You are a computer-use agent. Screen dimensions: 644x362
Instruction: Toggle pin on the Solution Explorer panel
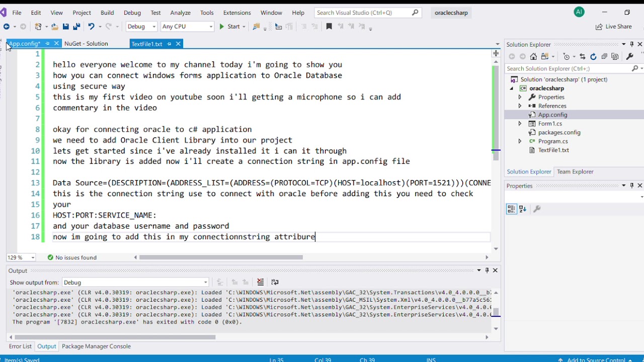coord(632,44)
